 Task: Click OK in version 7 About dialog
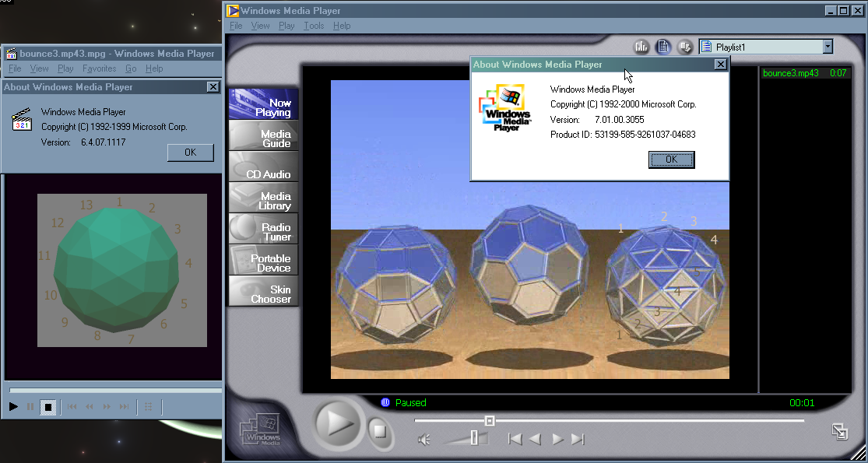[x=671, y=160]
